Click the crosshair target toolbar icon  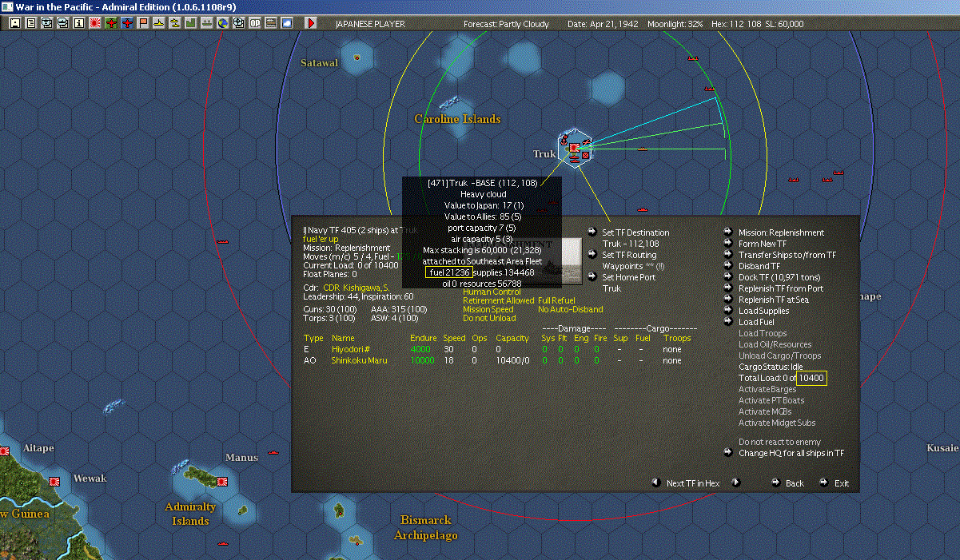pyautogui.click(x=239, y=23)
